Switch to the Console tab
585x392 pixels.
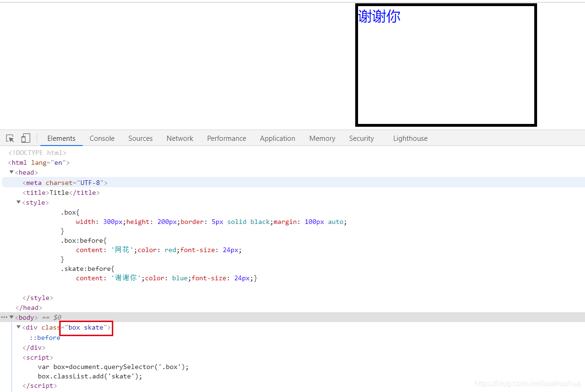click(x=102, y=138)
